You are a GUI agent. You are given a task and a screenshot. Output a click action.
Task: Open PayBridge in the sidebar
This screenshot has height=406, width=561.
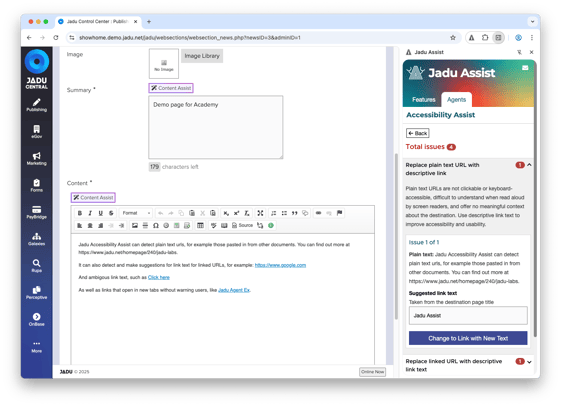[x=36, y=212]
